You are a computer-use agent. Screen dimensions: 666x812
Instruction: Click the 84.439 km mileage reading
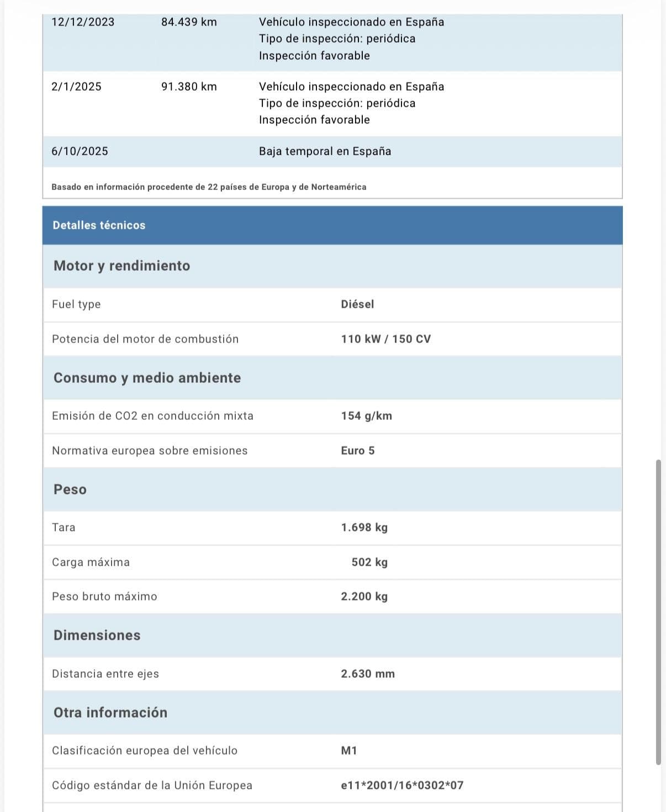coord(189,22)
